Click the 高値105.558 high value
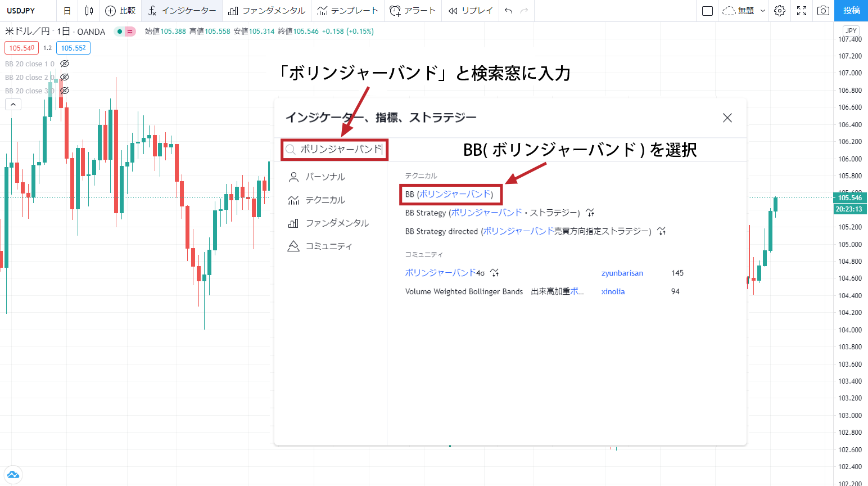This screenshot has height=486, width=868. [x=210, y=31]
